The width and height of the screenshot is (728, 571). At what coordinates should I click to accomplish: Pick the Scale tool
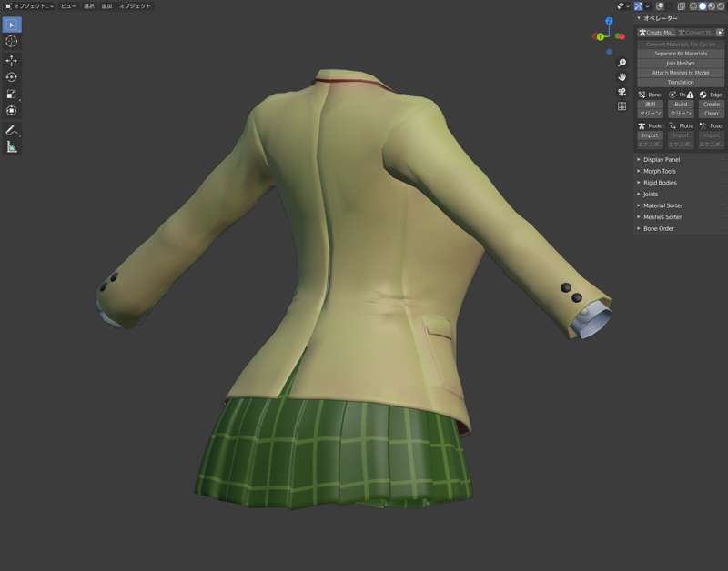[x=12, y=94]
